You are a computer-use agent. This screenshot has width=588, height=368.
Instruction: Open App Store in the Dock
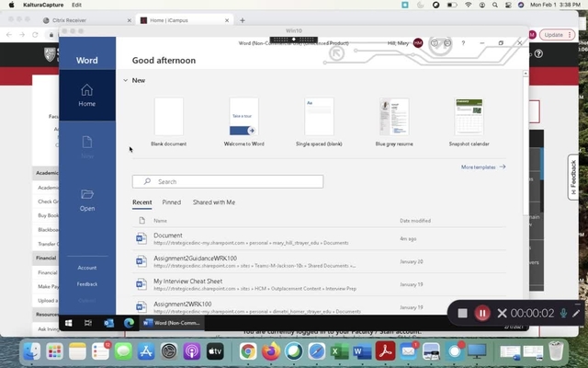pos(146,351)
